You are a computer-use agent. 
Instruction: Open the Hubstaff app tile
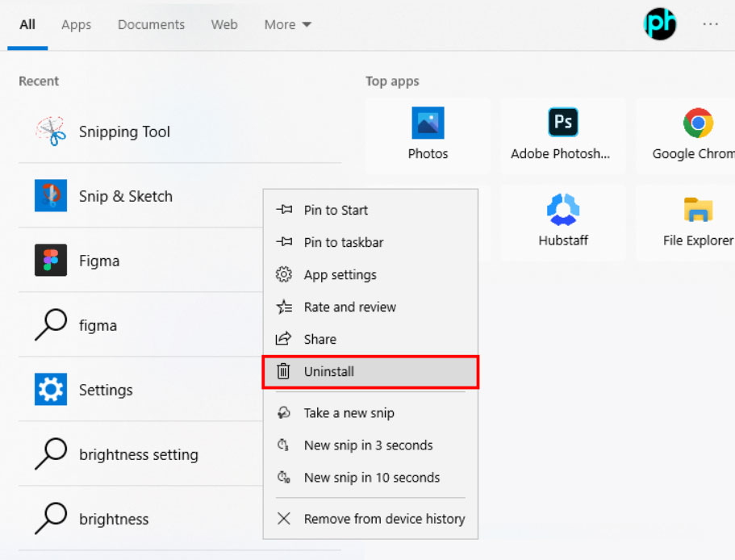click(x=562, y=223)
